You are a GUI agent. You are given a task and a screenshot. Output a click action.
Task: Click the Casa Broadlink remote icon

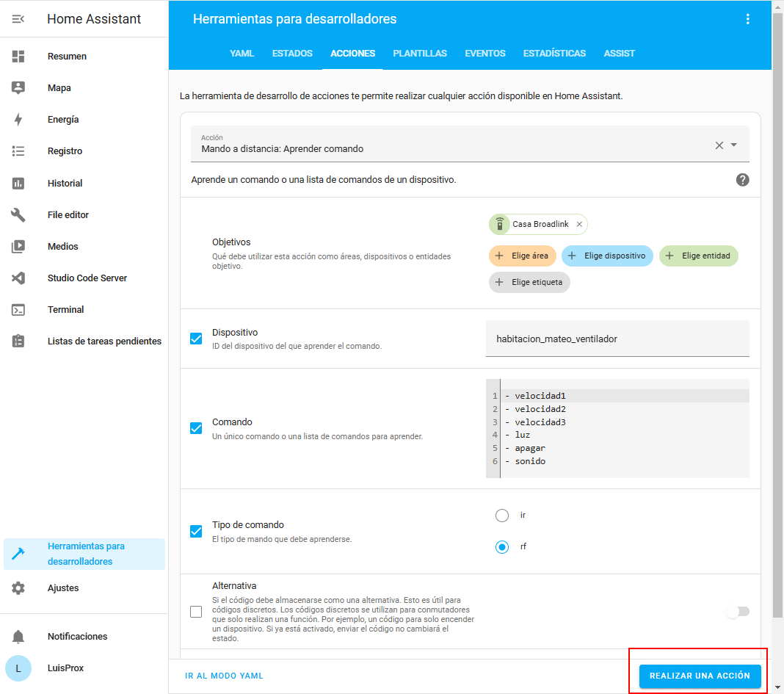499,224
